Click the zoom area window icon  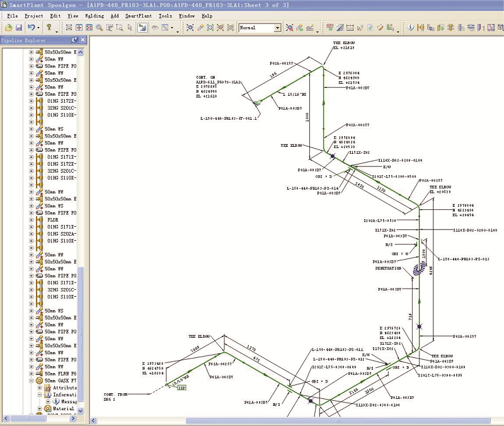tap(119, 28)
